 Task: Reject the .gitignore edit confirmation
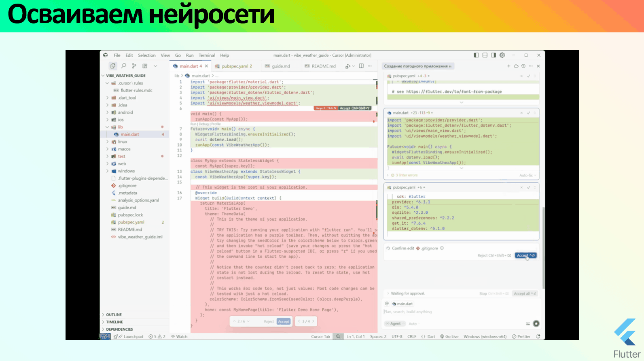494,255
